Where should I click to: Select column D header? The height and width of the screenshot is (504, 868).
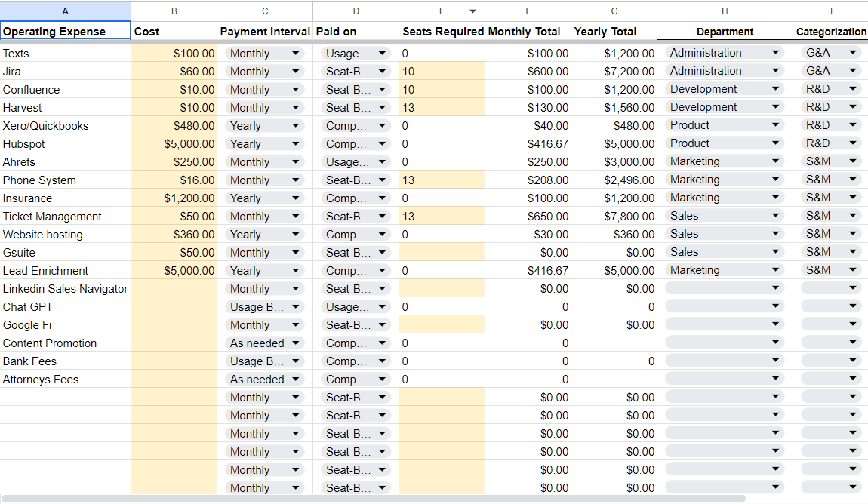click(356, 11)
